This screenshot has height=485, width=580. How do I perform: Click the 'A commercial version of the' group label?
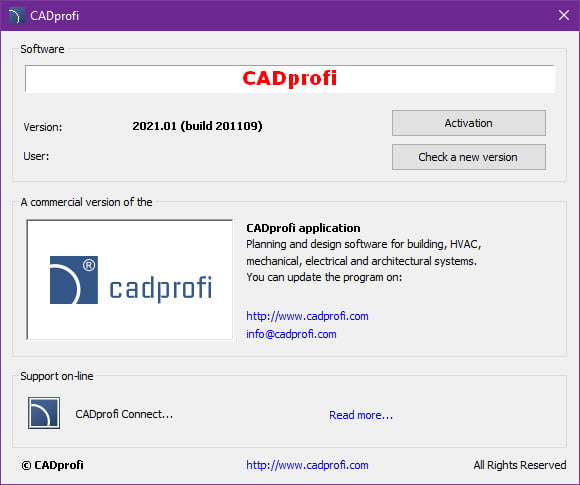tap(86, 202)
